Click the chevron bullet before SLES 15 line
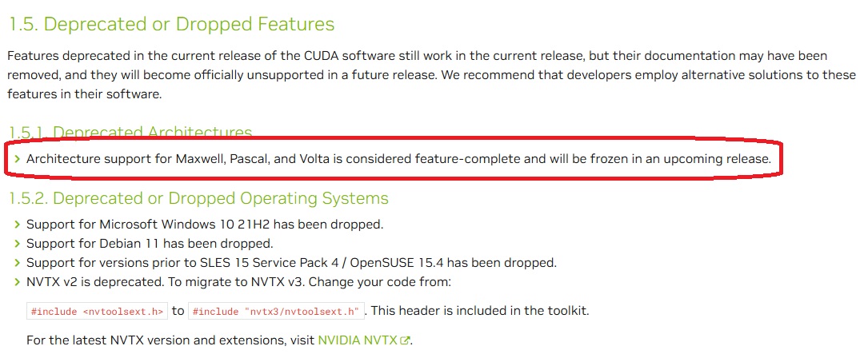The image size is (868, 362). pyautogui.click(x=17, y=263)
